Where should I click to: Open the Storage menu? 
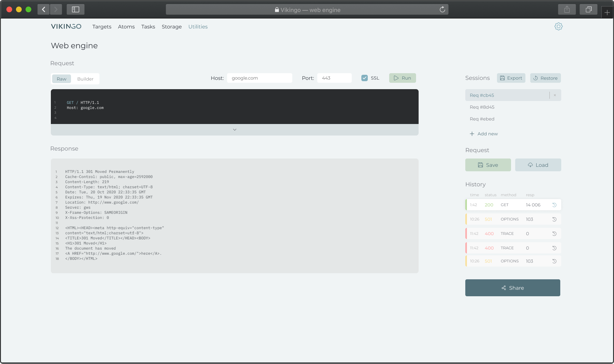click(171, 27)
